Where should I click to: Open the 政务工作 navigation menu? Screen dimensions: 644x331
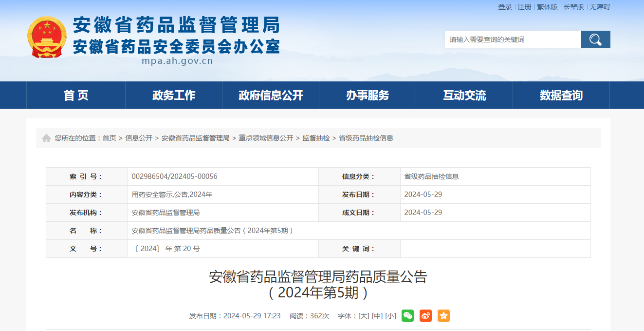click(174, 95)
